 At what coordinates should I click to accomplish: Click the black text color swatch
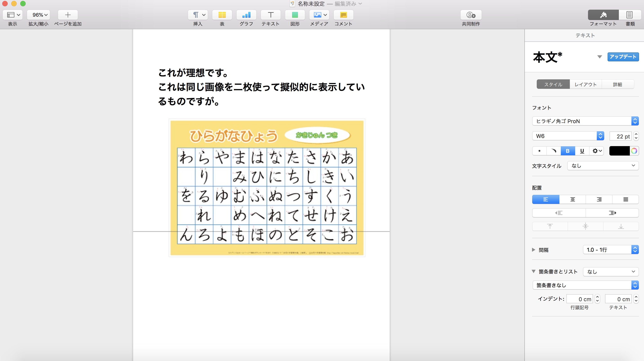619,151
